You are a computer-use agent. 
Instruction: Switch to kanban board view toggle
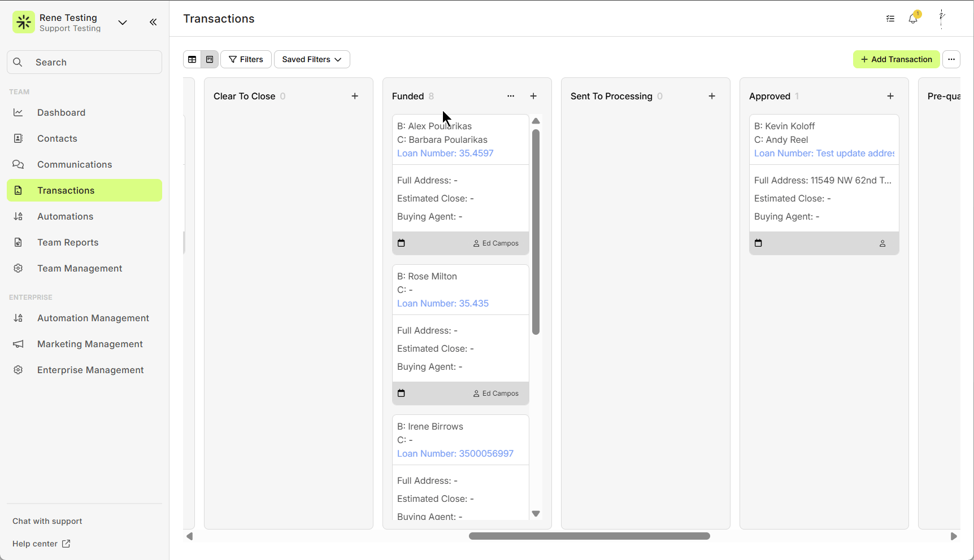210,59
